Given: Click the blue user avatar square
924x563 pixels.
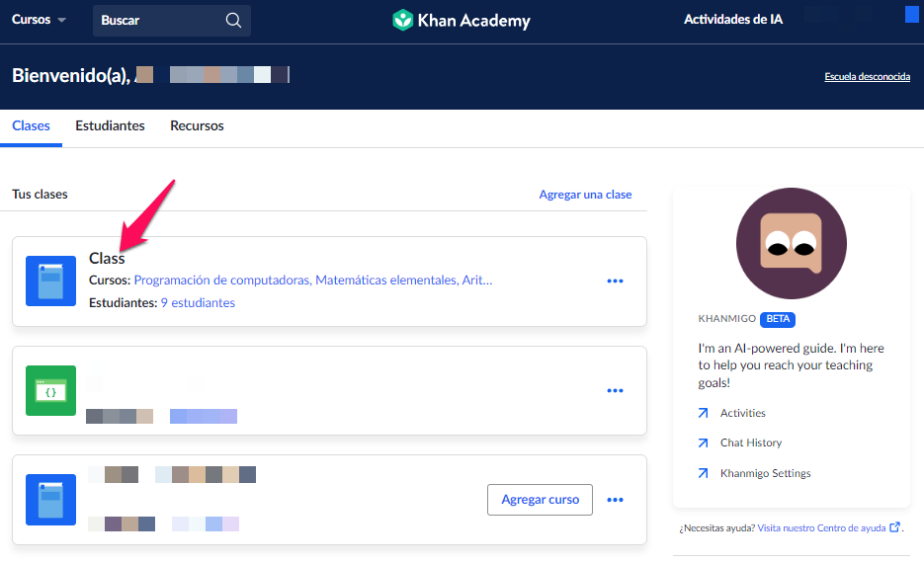Looking at the screenshot, I should click(x=911, y=14).
